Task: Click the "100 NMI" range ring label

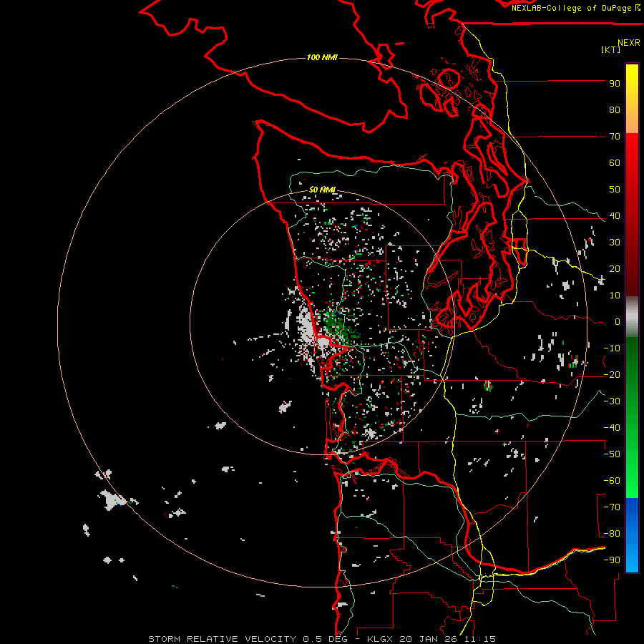Action: click(x=322, y=57)
